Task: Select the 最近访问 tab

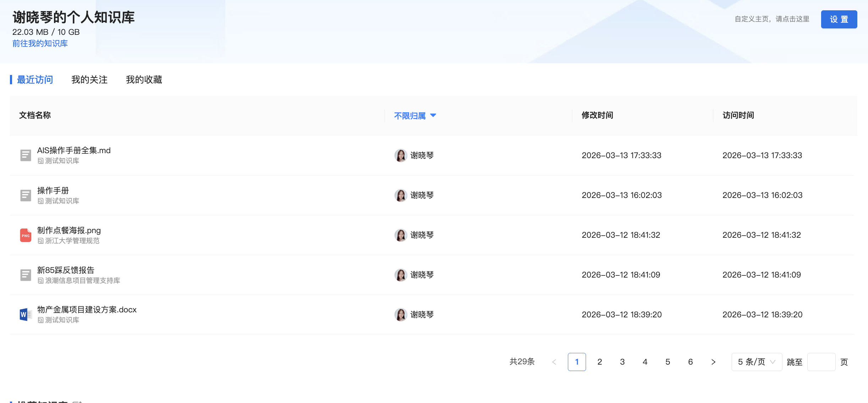Action: (35, 80)
